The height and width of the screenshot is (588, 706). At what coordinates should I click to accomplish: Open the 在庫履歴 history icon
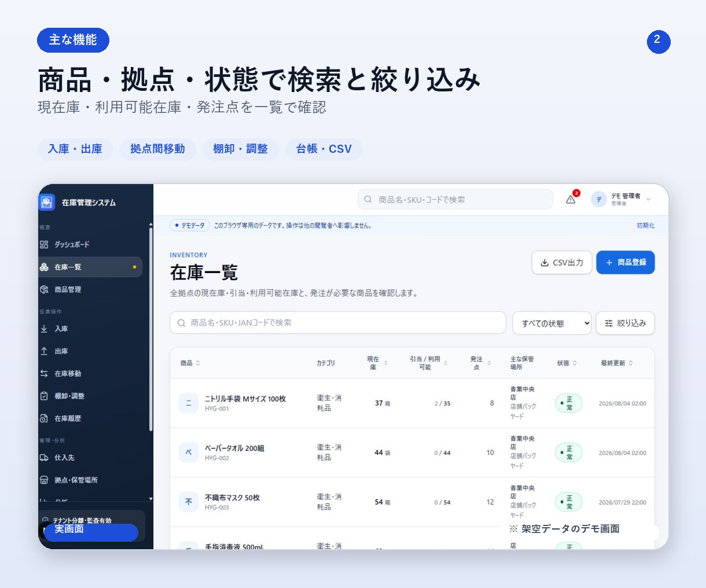(x=44, y=418)
